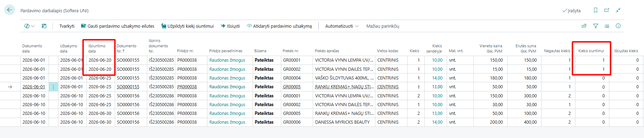Viewport: 644px width, 138px height.
Task: Click the edit list icon next to Tvarkyti
Action: pyautogui.click(x=44, y=26)
